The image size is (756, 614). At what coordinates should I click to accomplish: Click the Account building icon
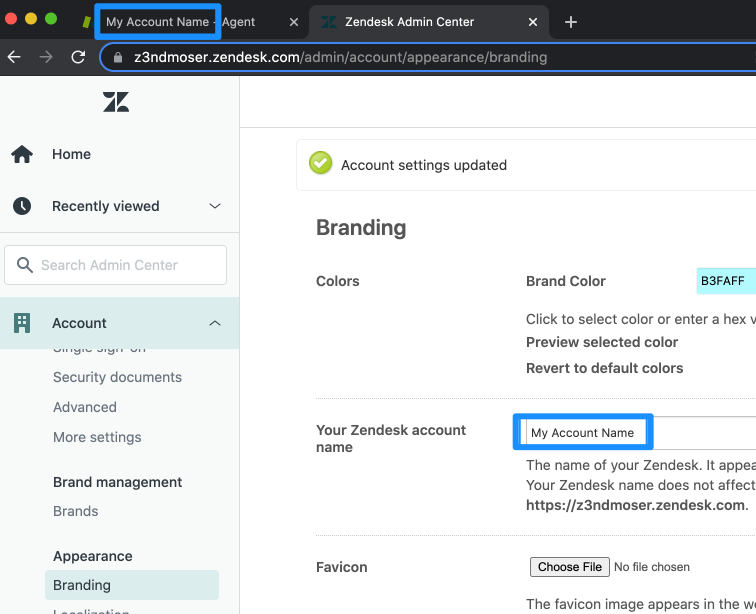click(x=22, y=323)
